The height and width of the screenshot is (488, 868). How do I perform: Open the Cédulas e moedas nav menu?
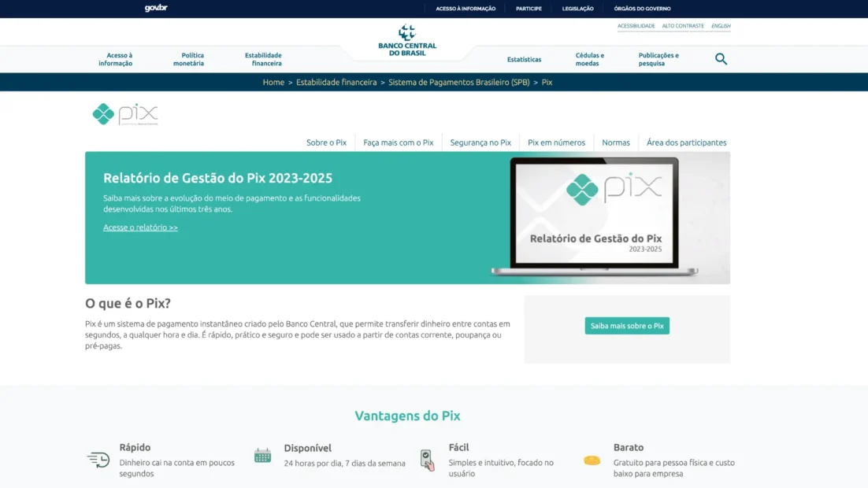click(x=589, y=59)
